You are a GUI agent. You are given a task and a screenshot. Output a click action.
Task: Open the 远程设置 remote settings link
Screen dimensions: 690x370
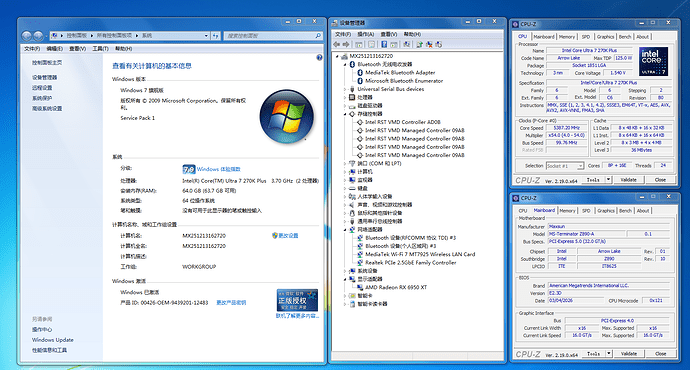pyautogui.click(x=42, y=88)
